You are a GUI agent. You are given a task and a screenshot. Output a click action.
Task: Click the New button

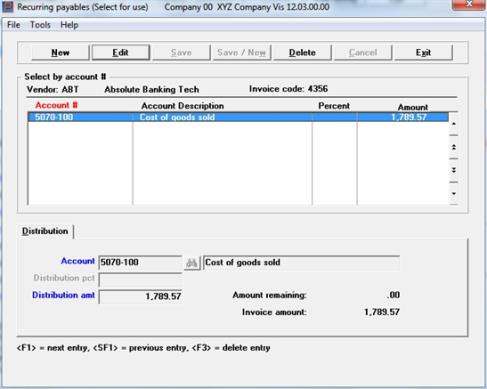click(x=60, y=53)
